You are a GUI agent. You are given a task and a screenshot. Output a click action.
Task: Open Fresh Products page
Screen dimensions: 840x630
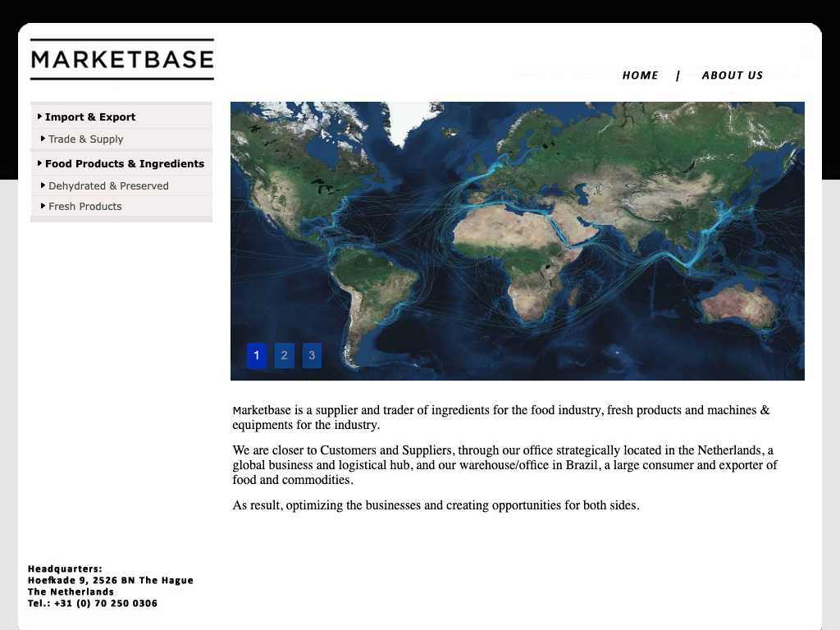pyautogui.click(x=85, y=207)
